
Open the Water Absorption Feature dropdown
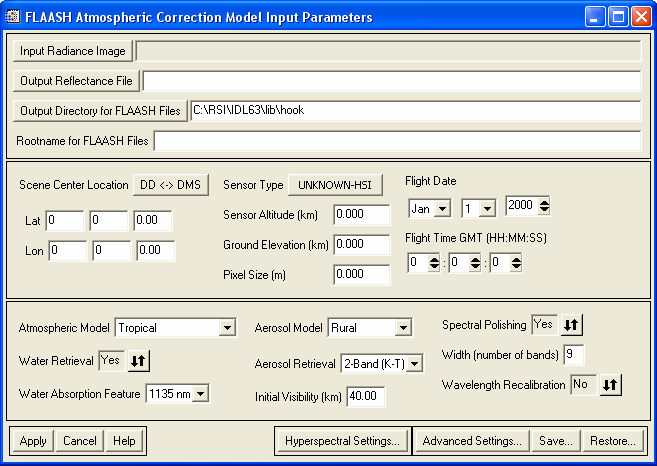(x=201, y=394)
